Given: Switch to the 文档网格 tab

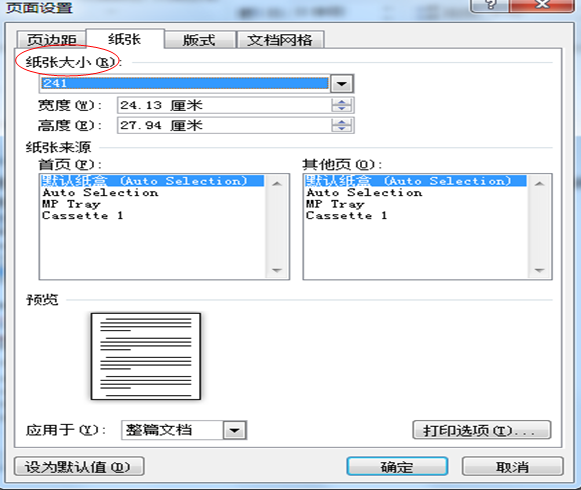Looking at the screenshot, I should [x=280, y=40].
